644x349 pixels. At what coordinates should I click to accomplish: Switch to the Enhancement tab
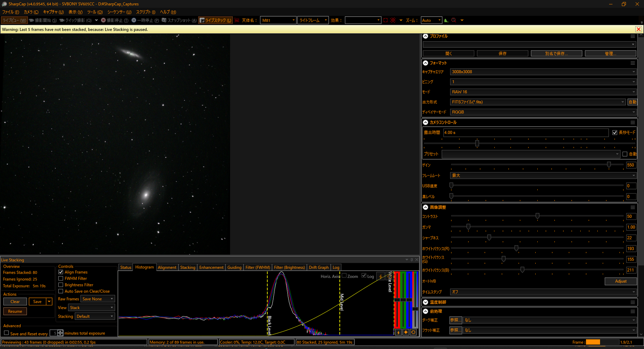[x=211, y=268]
